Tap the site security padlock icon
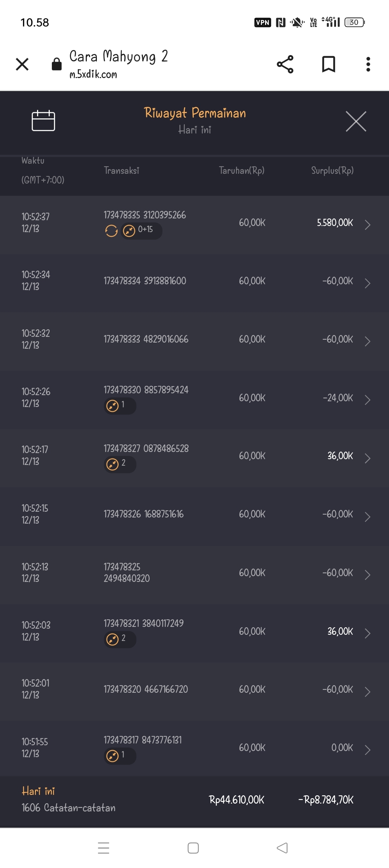The height and width of the screenshot is (868, 389). [x=57, y=64]
